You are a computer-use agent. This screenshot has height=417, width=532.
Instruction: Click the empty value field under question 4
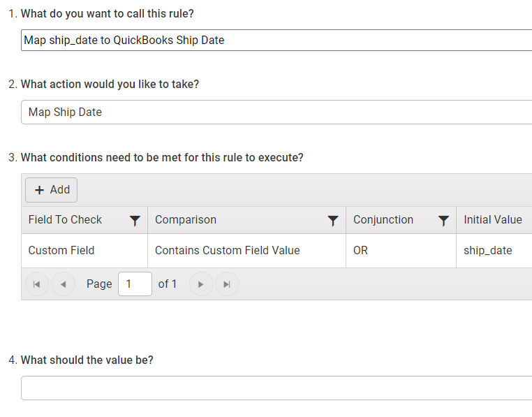tap(276, 388)
